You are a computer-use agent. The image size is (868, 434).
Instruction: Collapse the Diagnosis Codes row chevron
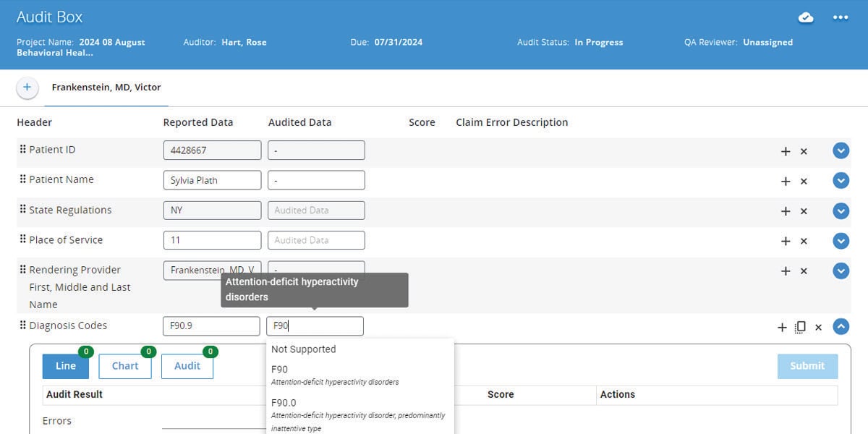point(841,326)
